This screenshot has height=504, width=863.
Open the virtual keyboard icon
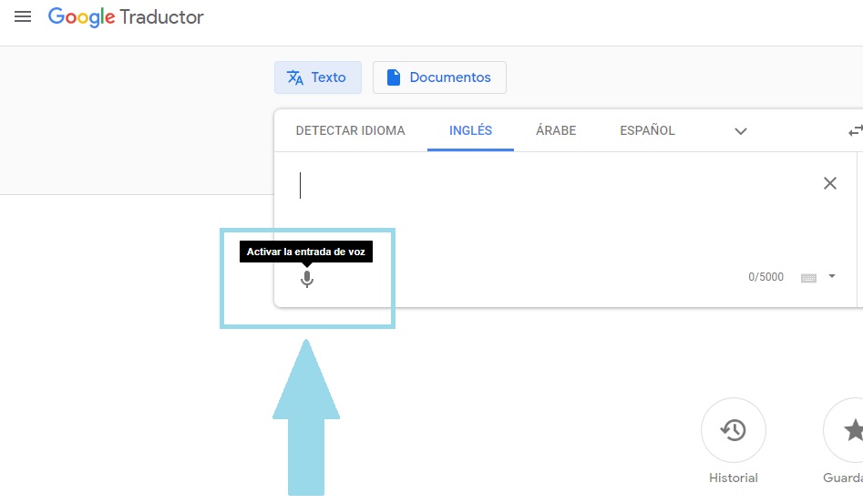coord(808,278)
